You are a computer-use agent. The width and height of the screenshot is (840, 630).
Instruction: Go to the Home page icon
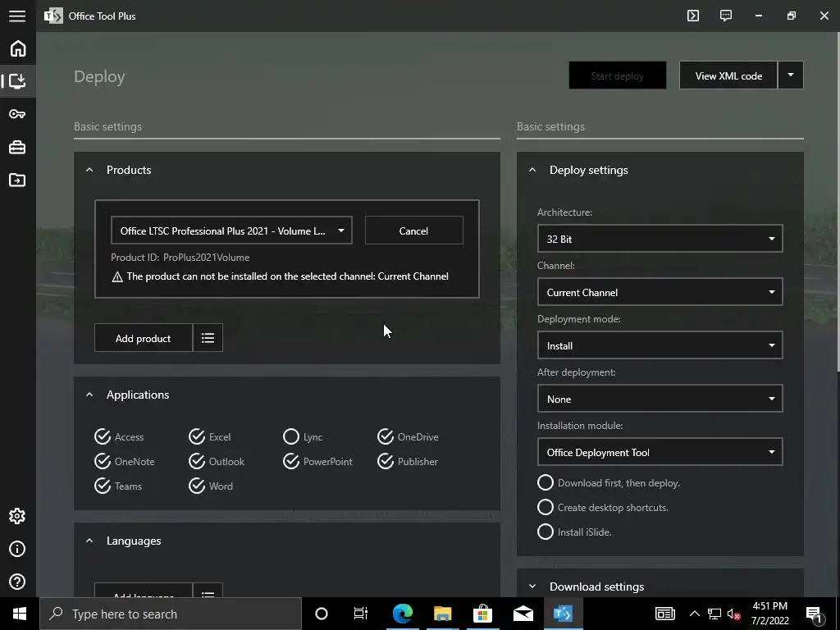(x=18, y=48)
